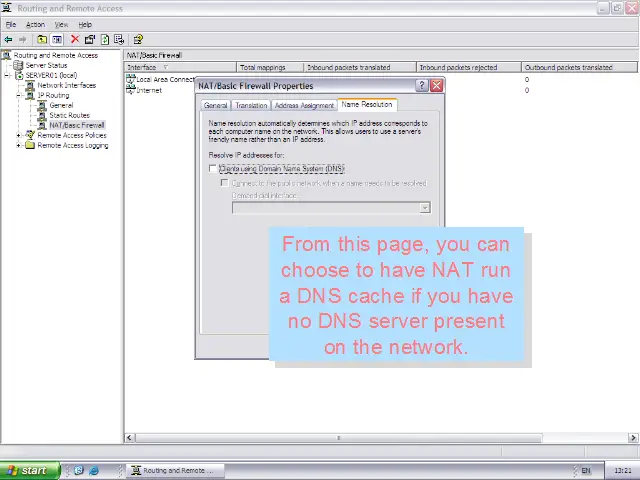Expand the Remote Access Policies node

click(x=19, y=135)
